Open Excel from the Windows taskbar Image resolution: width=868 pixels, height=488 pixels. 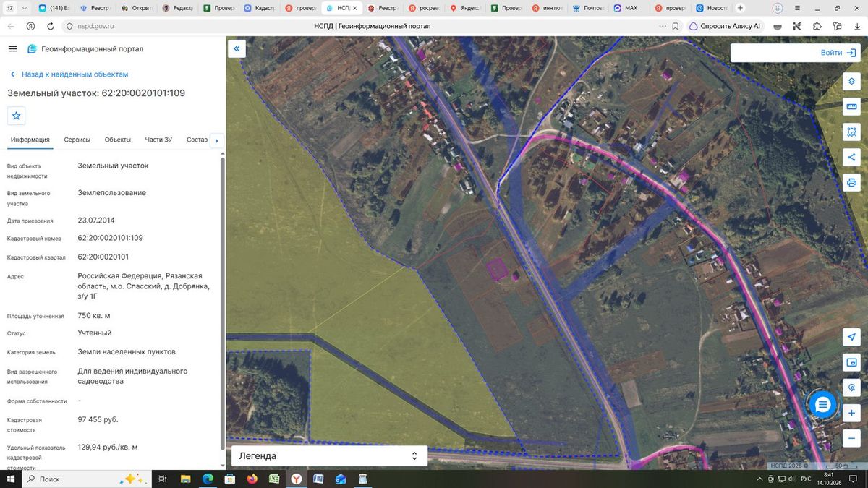274,479
